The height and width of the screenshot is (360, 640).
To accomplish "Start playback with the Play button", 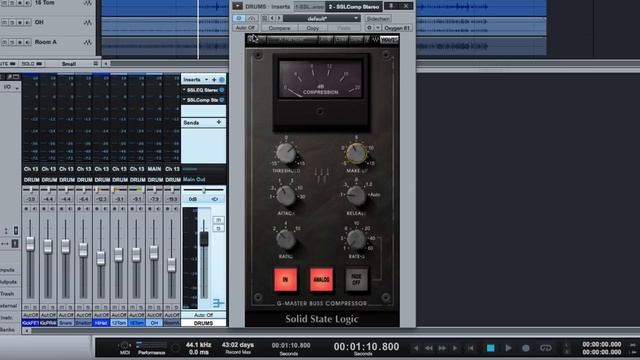I will pyautogui.click(x=509, y=348).
